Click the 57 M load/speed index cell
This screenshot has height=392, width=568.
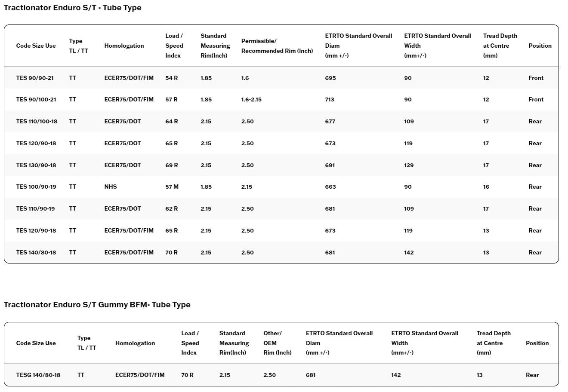172,187
